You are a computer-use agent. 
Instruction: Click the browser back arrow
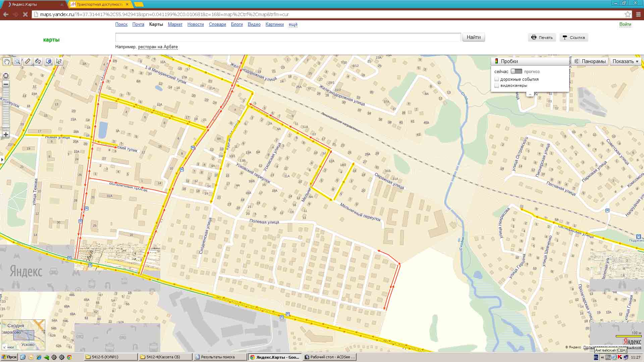(6, 14)
